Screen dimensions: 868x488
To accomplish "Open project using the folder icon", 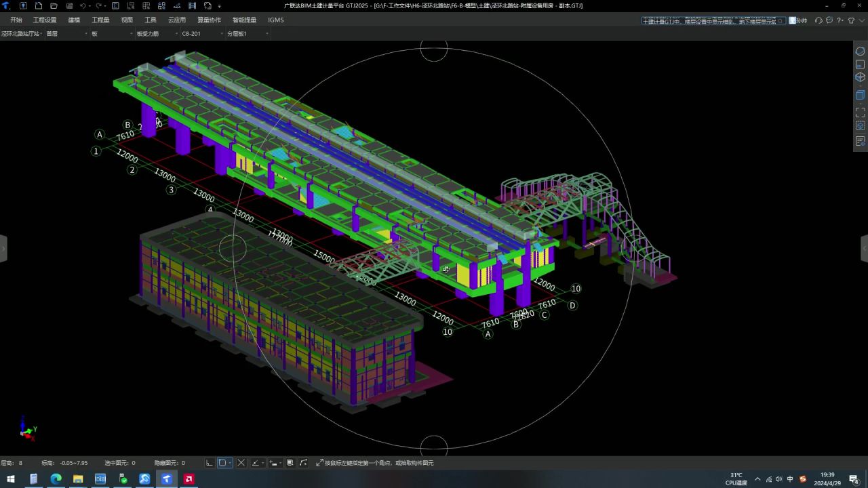I will [x=54, y=5].
